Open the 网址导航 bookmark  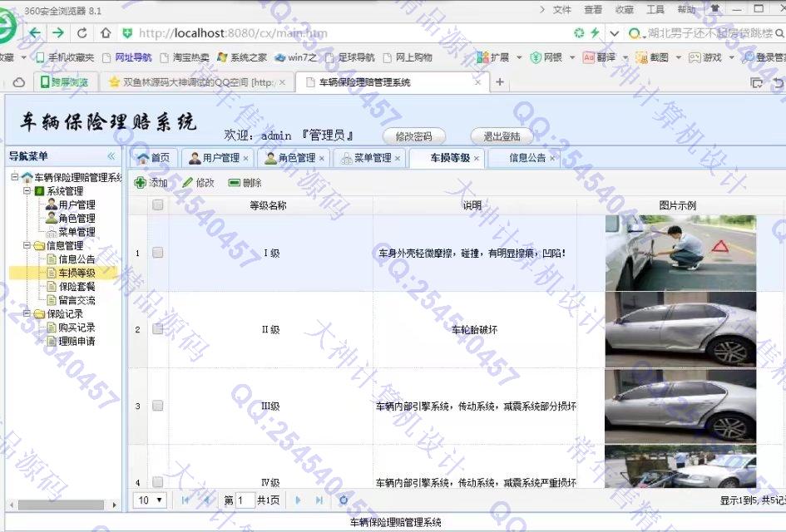(x=127, y=57)
